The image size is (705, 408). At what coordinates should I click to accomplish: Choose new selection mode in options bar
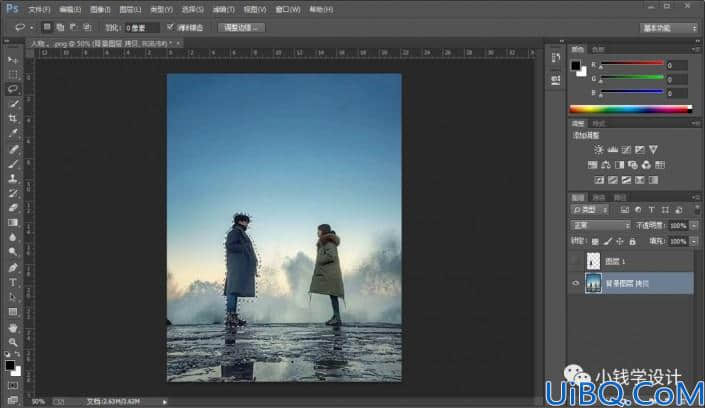tap(47, 27)
